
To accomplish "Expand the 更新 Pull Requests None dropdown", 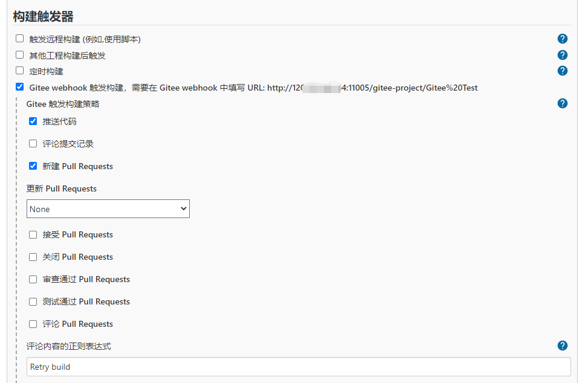I will pos(108,209).
